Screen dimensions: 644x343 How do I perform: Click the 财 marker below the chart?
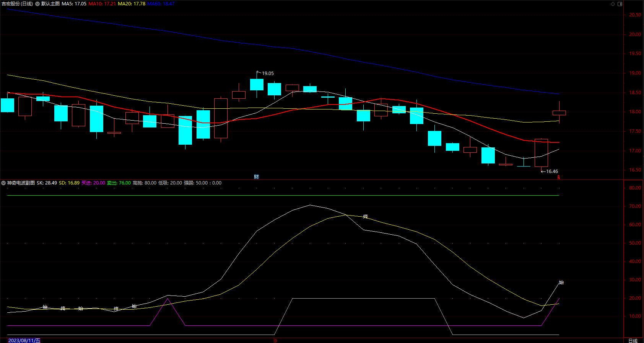pyautogui.click(x=256, y=176)
